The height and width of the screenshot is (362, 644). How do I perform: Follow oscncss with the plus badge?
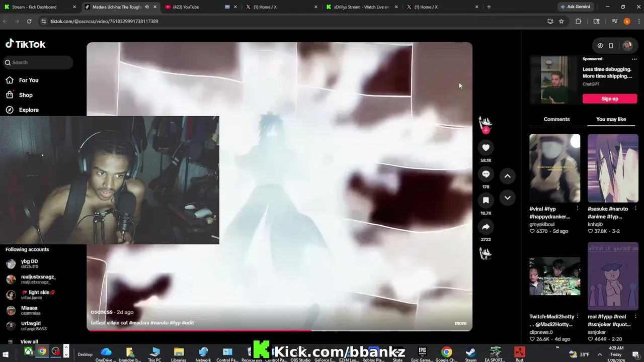(486, 130)
